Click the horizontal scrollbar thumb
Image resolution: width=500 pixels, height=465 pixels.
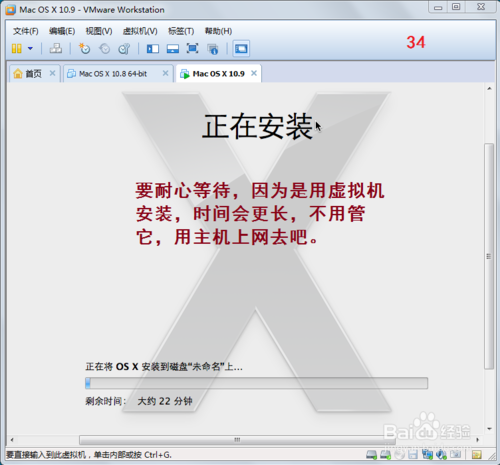[x=237, y=440]
